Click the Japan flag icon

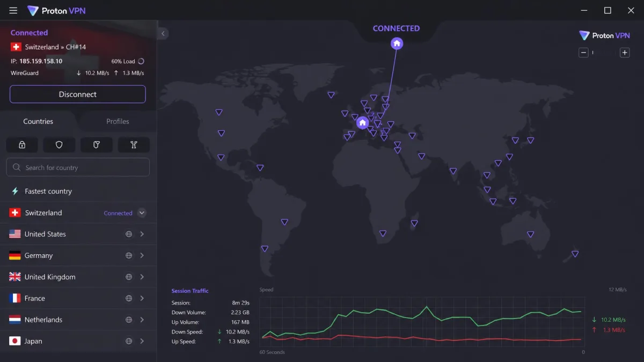(x=15, y=341)
